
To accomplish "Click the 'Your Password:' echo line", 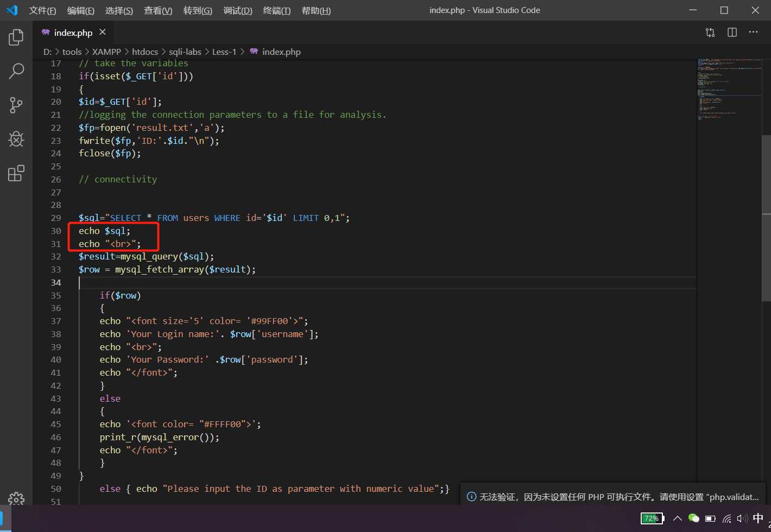I will (204, 359).
